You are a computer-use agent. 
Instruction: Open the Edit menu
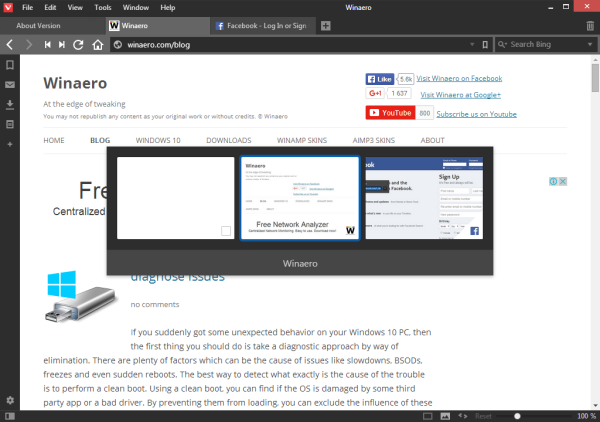50,7
